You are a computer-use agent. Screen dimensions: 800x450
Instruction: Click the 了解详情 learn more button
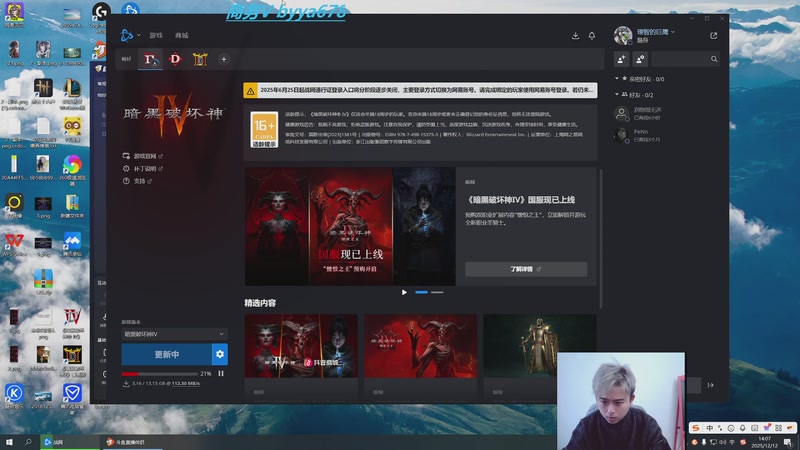tap(526, 269)
